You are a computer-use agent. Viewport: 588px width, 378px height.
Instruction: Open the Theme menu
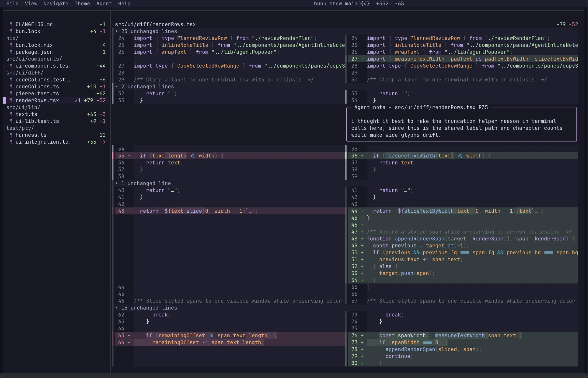tap(82, 3)
